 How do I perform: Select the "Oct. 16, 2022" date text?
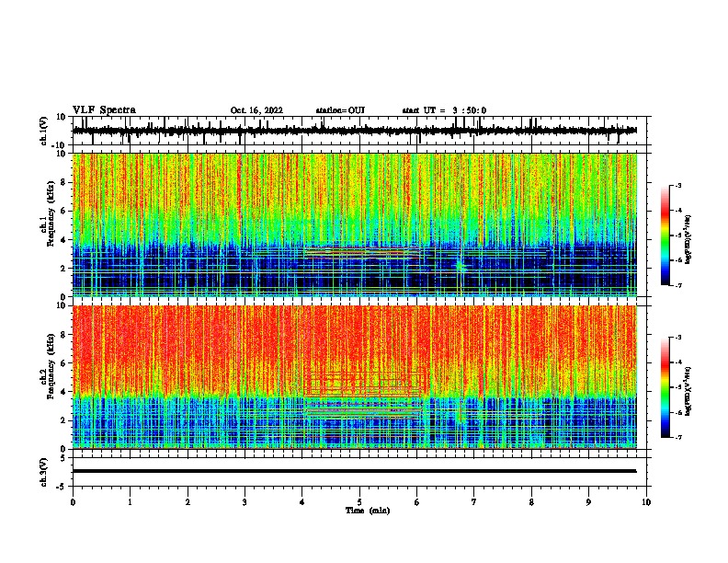pos(256,110)
